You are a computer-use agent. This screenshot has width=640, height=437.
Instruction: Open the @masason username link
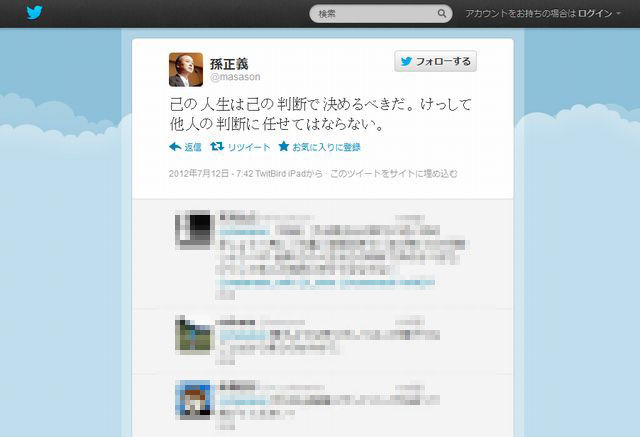click(x=235, y=77)
